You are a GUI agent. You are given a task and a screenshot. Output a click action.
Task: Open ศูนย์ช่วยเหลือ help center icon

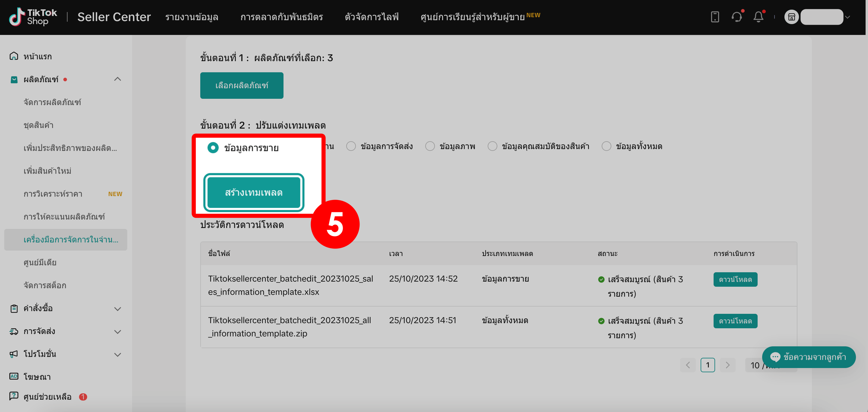click(14, 396)
